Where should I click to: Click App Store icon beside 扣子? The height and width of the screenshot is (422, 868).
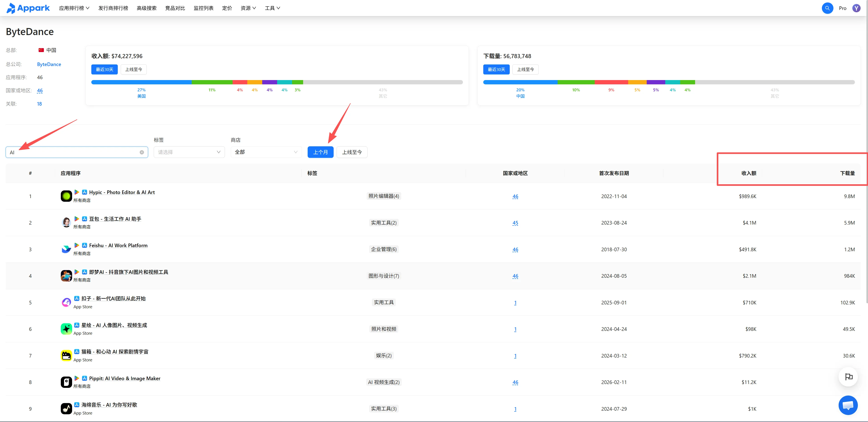tap(77, 298)
